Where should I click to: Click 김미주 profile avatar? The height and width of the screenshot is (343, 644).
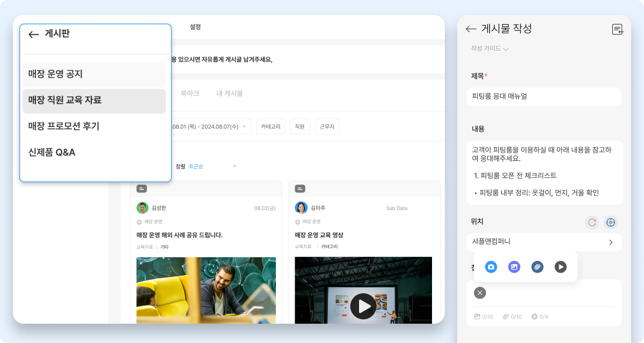click(x=301, y=208)
